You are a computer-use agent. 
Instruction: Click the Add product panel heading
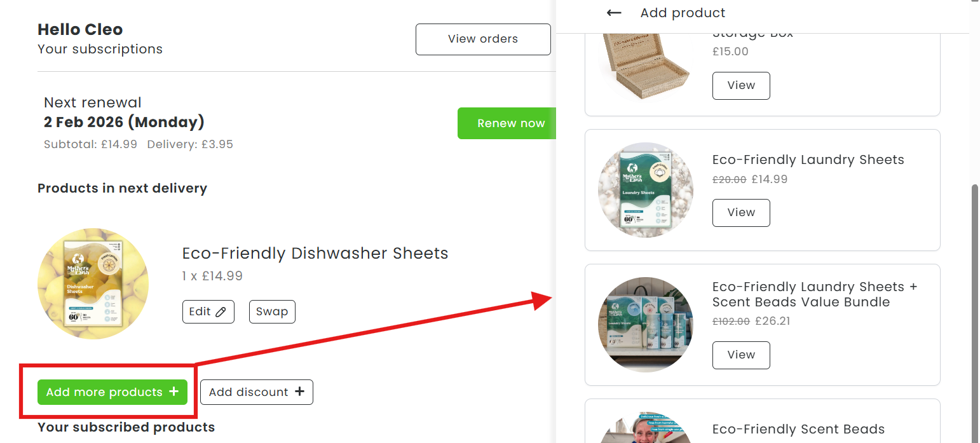pyautogui.click(x=683, y=13)
